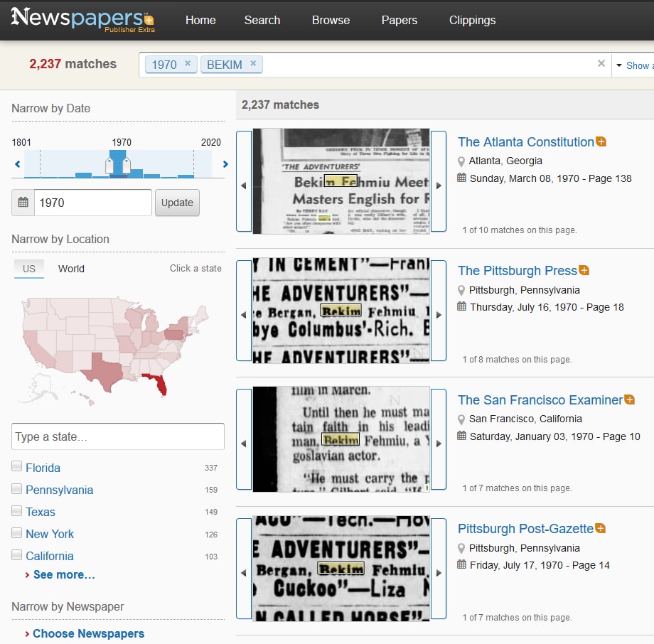
Task: Click the calendar icon beside the 1970 date field
Action: [23, 203]
